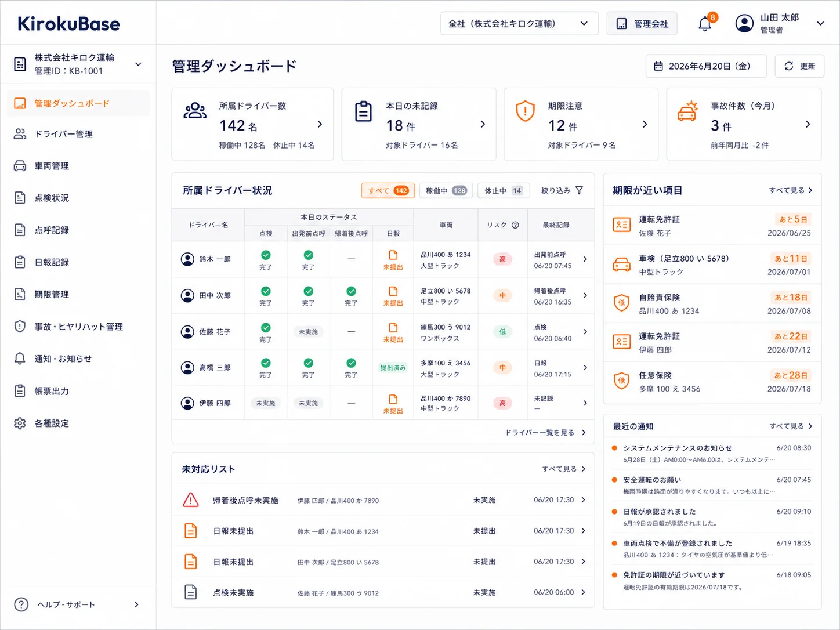Expand 伊藤 四郎 row chevron
Image resolution: width=840 pixels, height=630 pixels.
pos(585,403)
